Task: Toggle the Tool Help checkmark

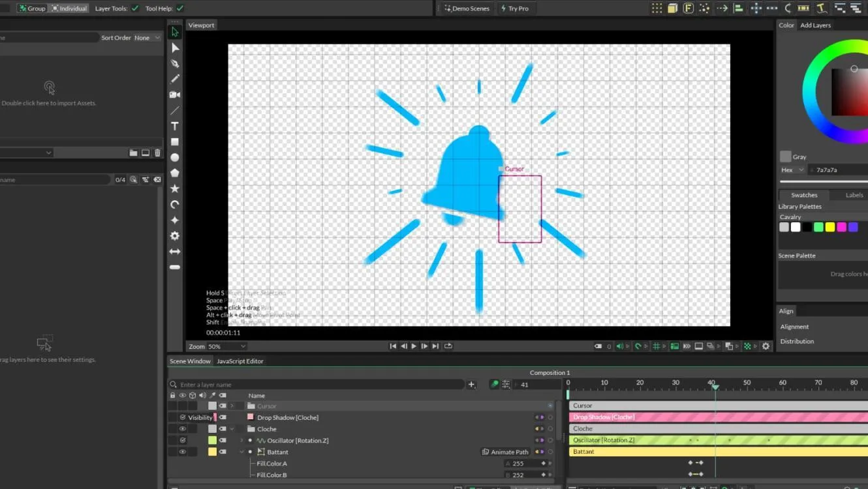Action: click(180, 8)
